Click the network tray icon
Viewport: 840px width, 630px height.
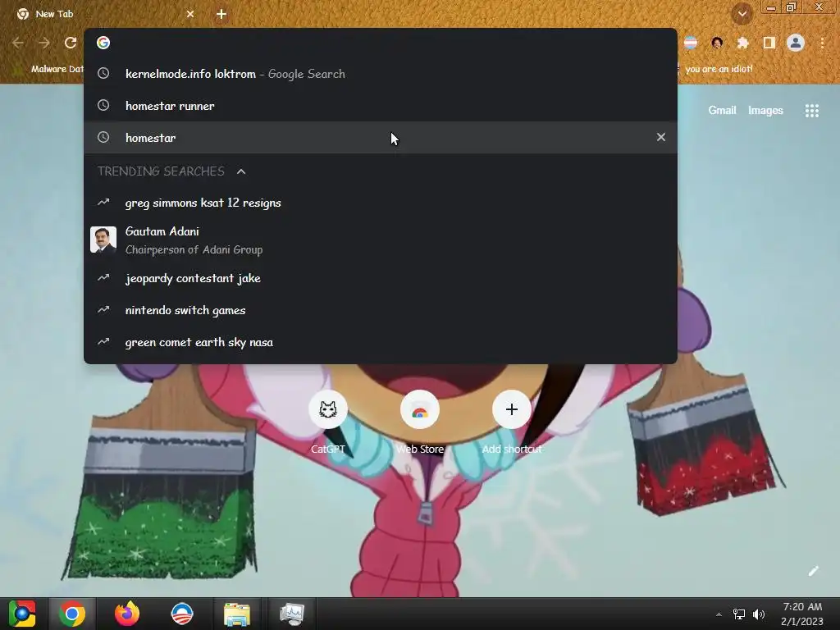739,614
